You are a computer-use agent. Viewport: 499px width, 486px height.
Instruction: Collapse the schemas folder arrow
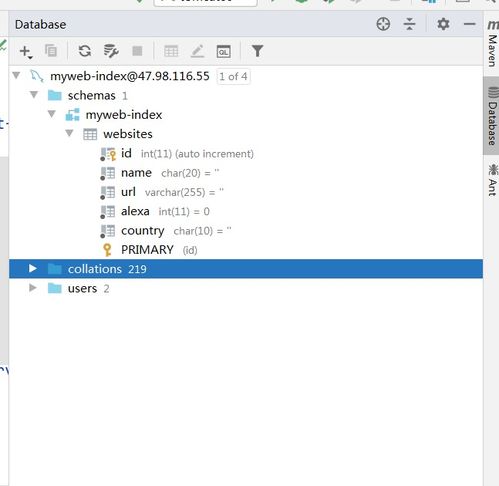point(34,95)
